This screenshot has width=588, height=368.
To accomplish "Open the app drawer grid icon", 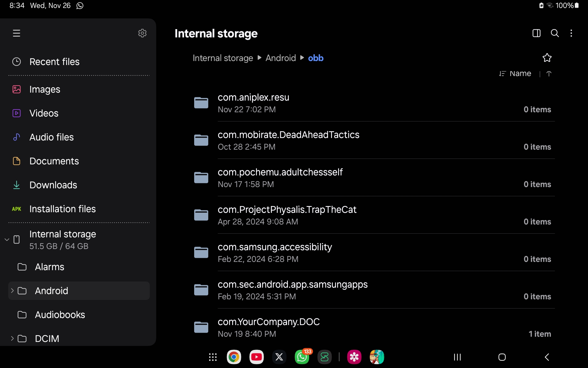I will pos(213,357).
